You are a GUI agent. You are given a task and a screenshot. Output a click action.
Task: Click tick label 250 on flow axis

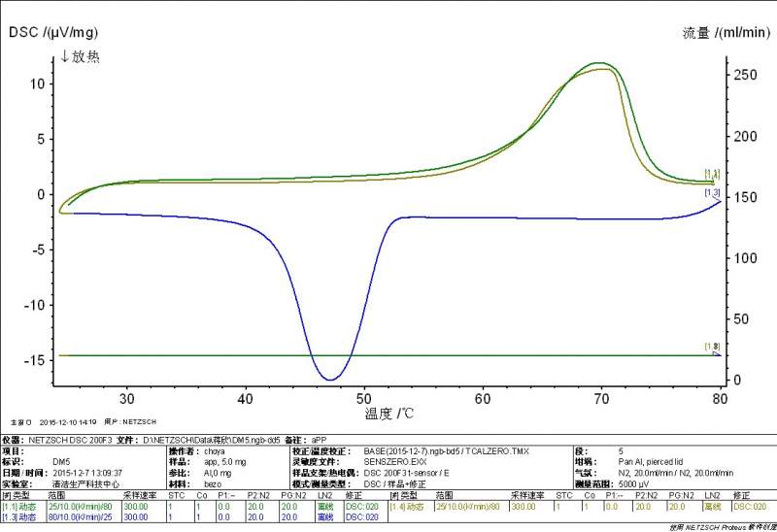[x=745, y=75]
